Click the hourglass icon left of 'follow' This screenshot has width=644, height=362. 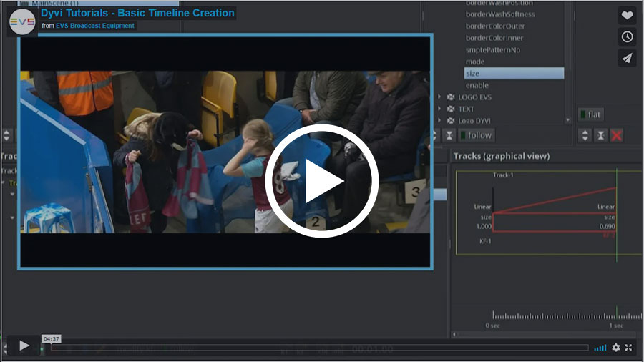(449, 135)
